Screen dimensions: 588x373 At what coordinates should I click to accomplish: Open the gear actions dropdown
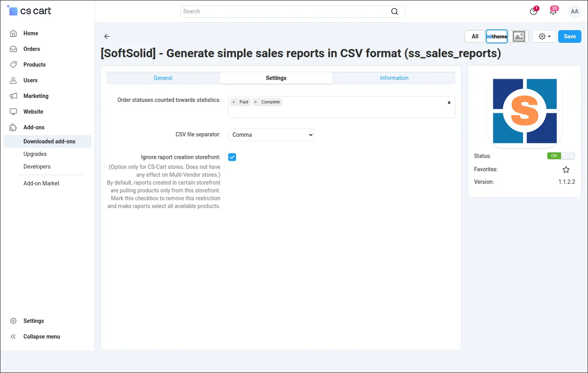[545, 36]
